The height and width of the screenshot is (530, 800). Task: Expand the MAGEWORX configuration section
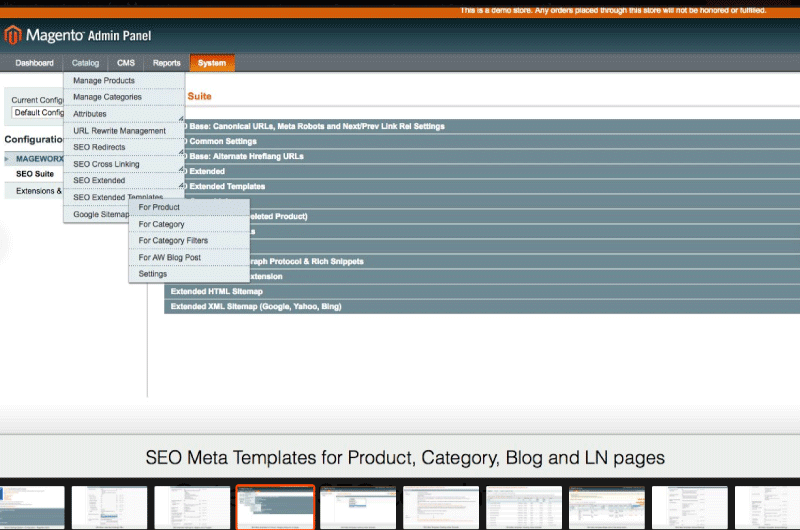coord(34,159)
